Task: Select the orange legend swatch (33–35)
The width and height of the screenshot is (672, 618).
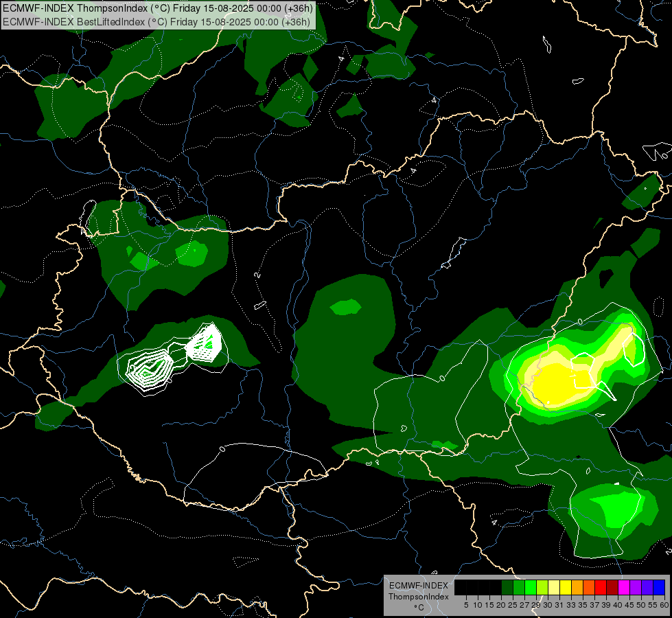Action: pos(577,587)
